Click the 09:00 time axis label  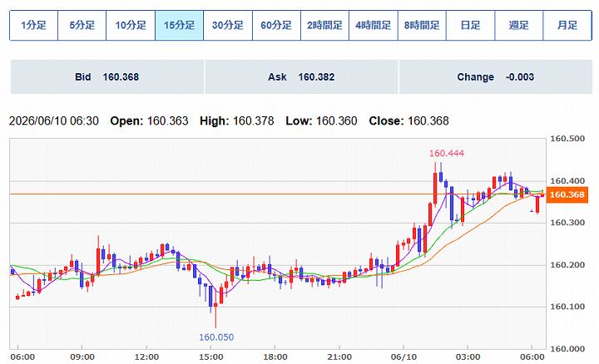point(82,357)
